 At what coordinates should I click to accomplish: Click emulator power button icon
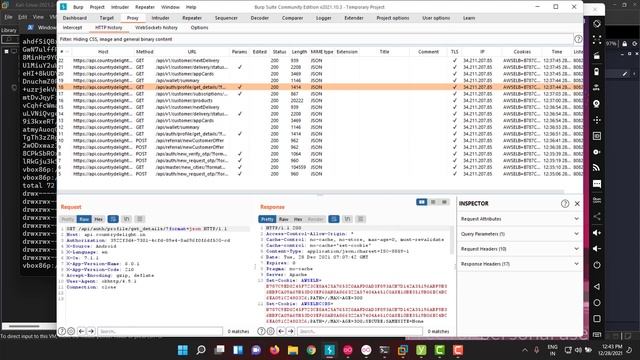597,265
